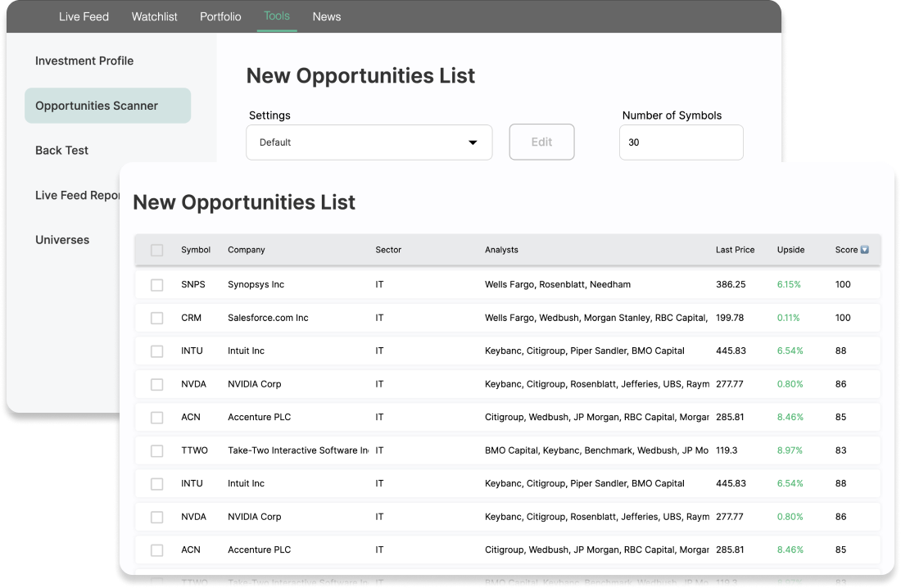Check the box for Synopsys Inc row

pyautogui.click(x=157, y=285)
